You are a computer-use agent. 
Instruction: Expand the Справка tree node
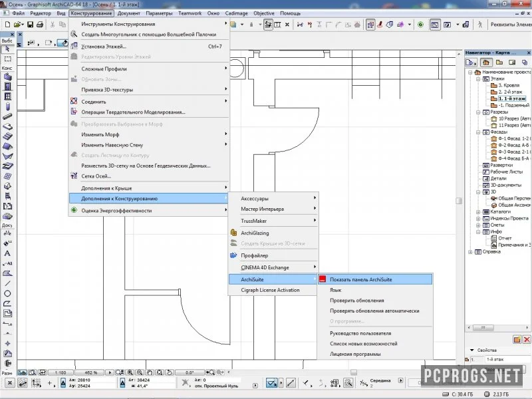[470, 252]
